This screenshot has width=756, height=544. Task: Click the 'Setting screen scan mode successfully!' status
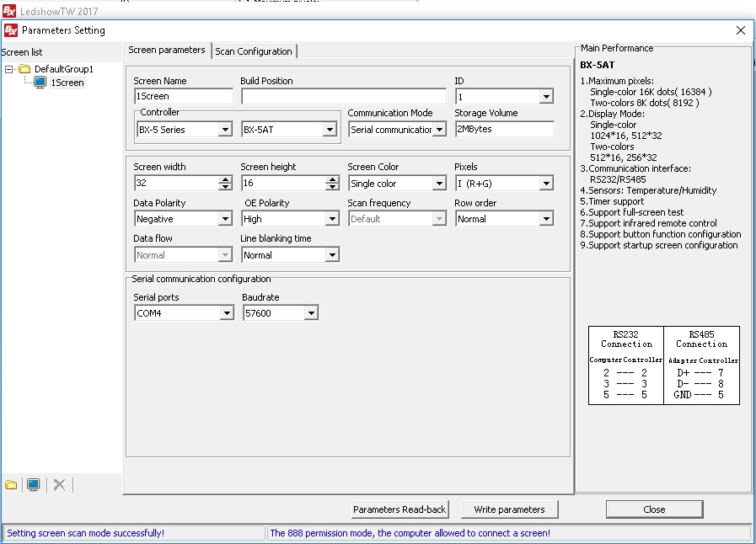[85, 533]
